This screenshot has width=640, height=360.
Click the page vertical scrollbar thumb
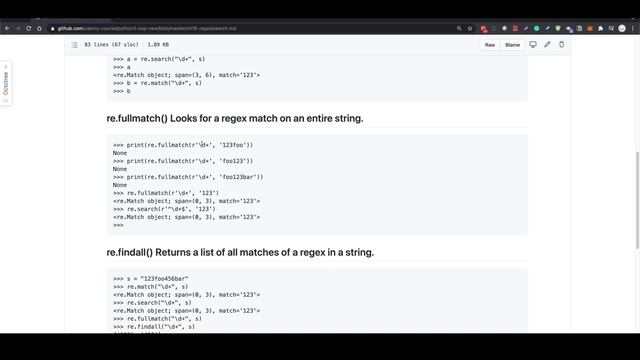click(x=637, y=200)
